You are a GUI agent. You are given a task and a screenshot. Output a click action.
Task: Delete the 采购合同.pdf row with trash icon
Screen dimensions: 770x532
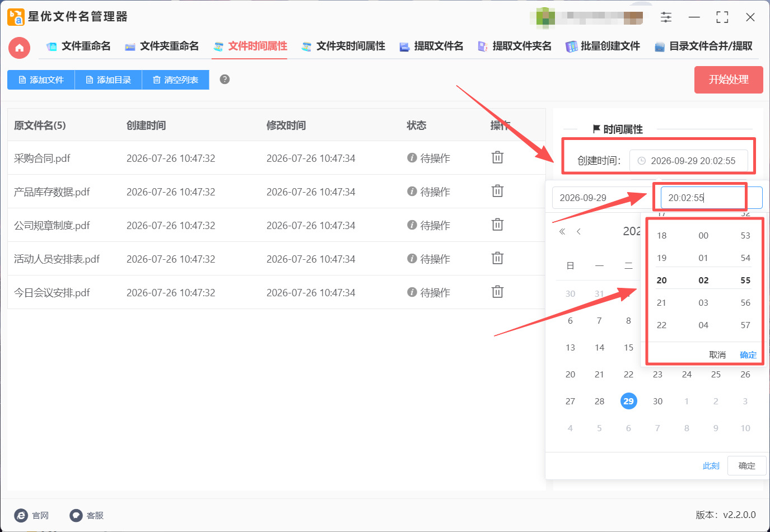tap(497, 157)
